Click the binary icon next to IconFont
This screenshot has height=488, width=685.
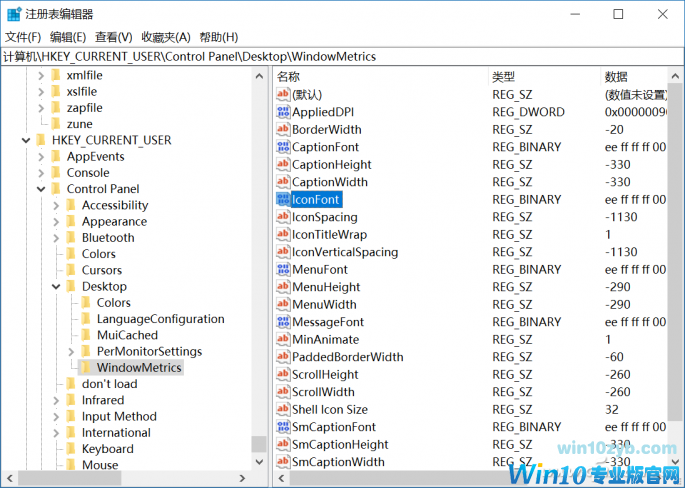tap(283, 199)
